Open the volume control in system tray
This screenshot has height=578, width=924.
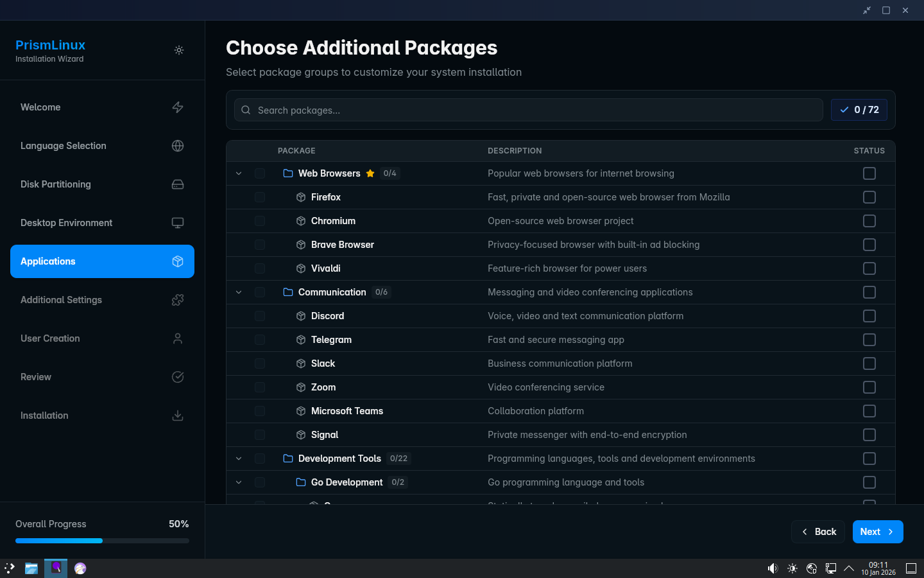coord(773,568)
